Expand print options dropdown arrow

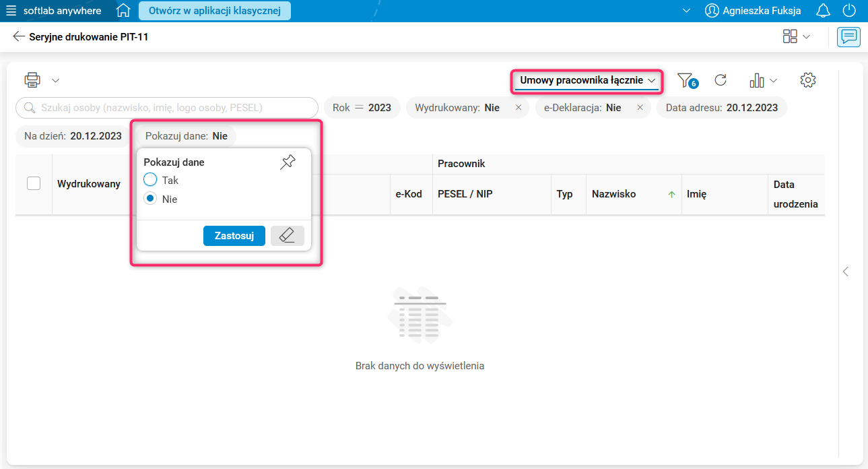(56, 81)
